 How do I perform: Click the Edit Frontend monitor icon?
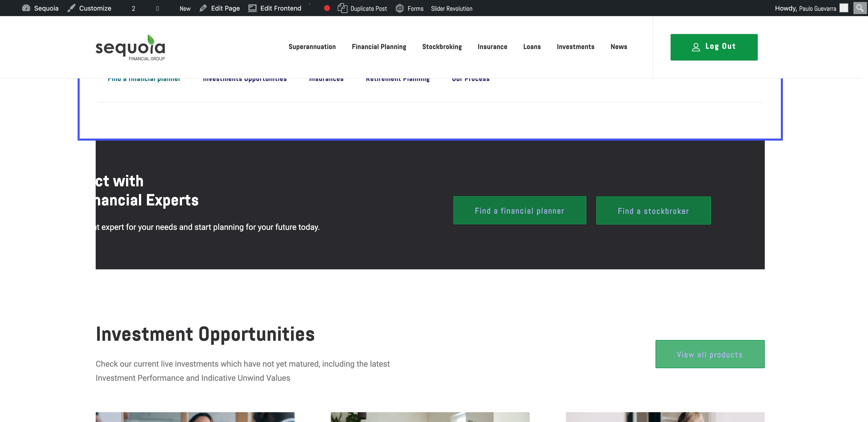(x=252, y=8)
